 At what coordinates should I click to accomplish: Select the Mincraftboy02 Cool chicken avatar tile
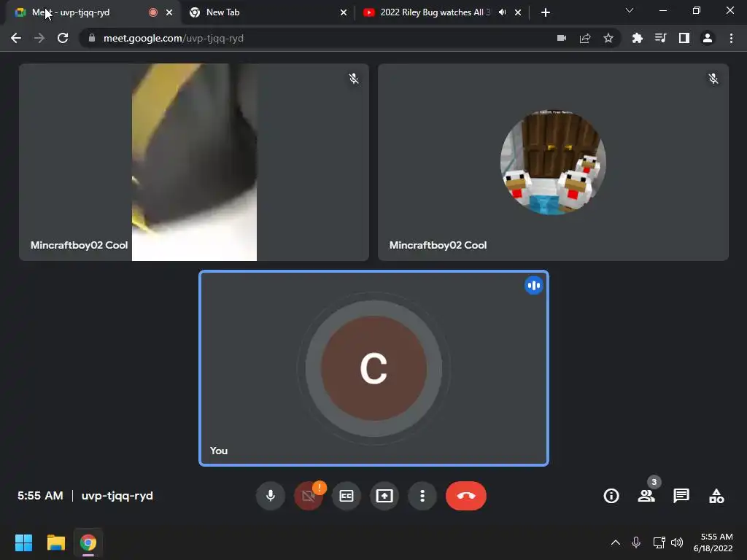click(x=553, y=162)
